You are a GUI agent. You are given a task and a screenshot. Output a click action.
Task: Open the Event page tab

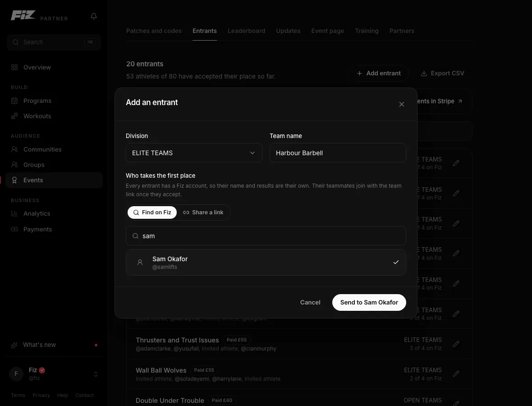pos(327,31)
